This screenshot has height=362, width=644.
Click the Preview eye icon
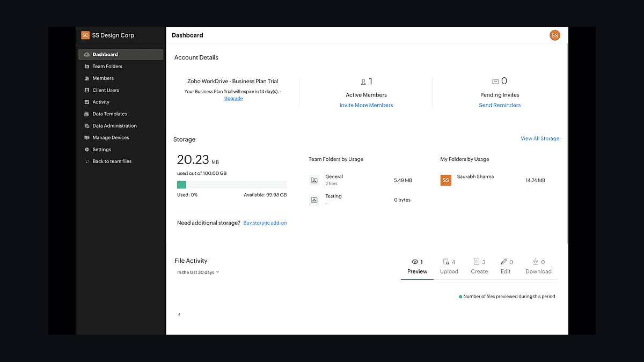click(x=415, y=262)
